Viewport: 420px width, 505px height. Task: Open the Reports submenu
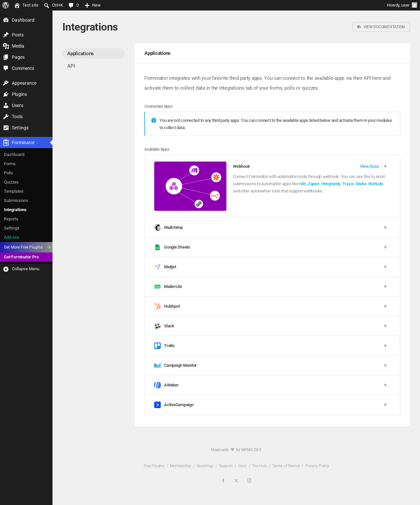click(26, 219)
